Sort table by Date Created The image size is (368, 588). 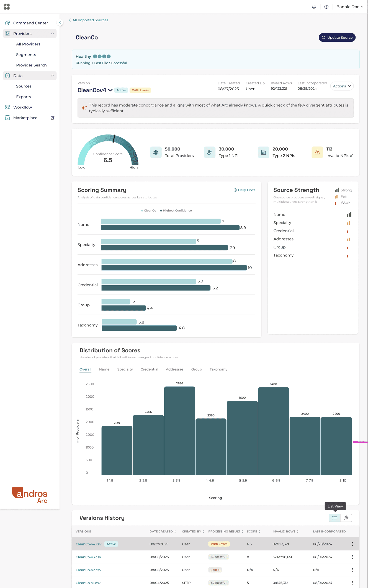point(163,532)
